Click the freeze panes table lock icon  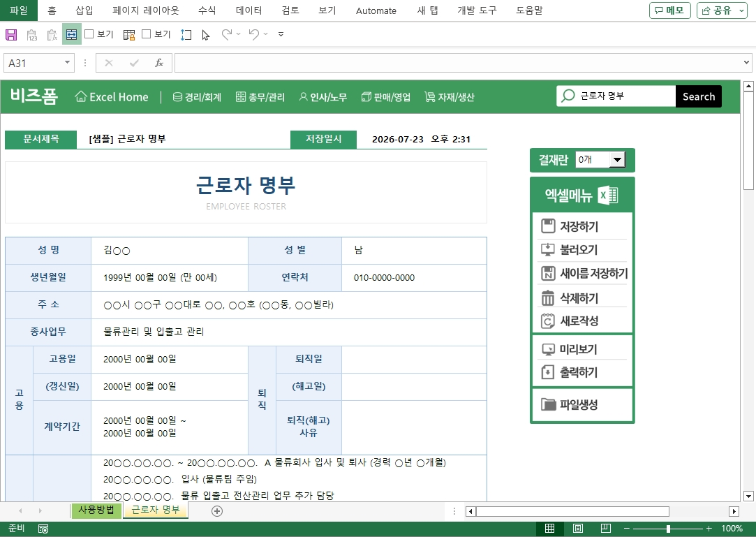(129, 35)
